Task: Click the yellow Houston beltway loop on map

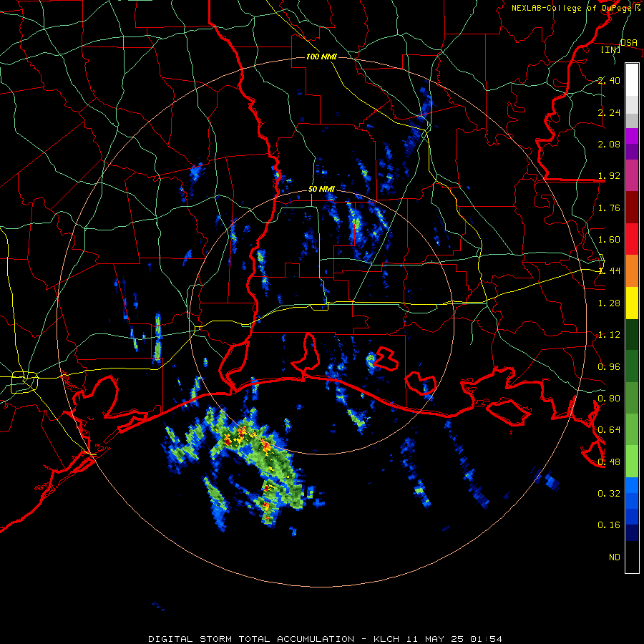Action: click(x=24, y=382)
